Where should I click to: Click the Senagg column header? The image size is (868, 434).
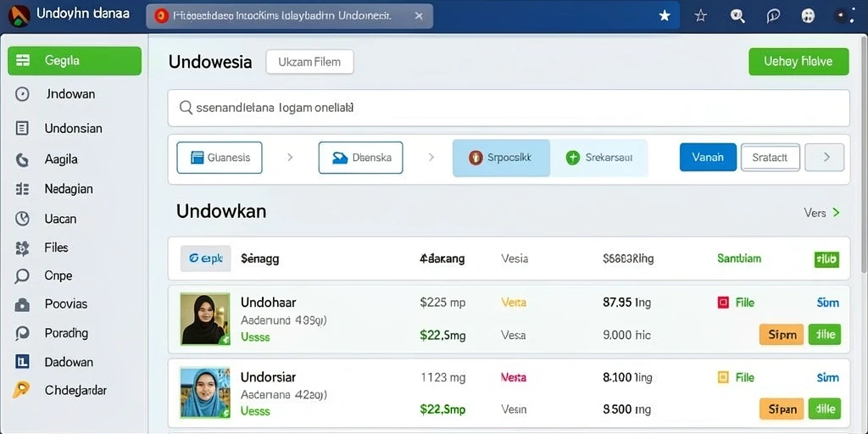(x=260, y=259)
